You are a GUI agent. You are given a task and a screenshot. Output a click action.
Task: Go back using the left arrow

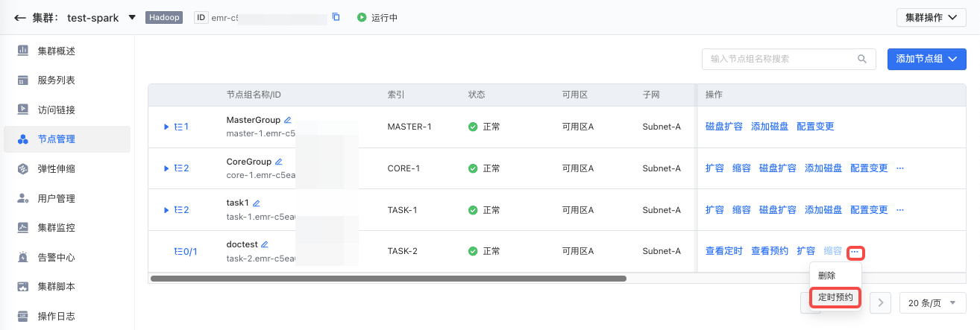click(20, 18)
